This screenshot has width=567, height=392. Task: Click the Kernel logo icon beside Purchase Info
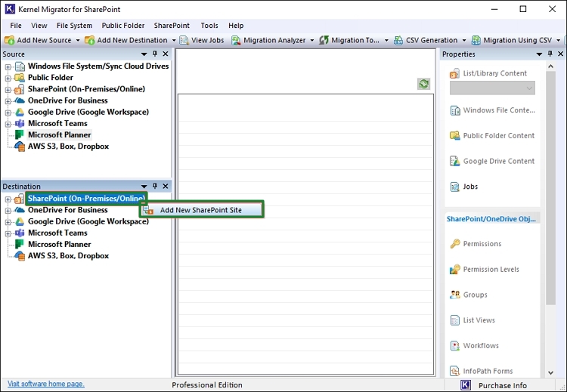[x=466, y=385]
